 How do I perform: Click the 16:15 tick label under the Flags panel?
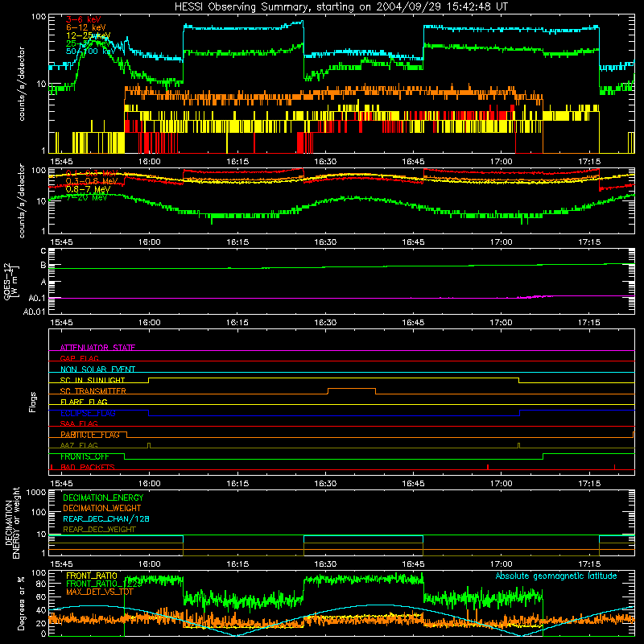[237, 484]
